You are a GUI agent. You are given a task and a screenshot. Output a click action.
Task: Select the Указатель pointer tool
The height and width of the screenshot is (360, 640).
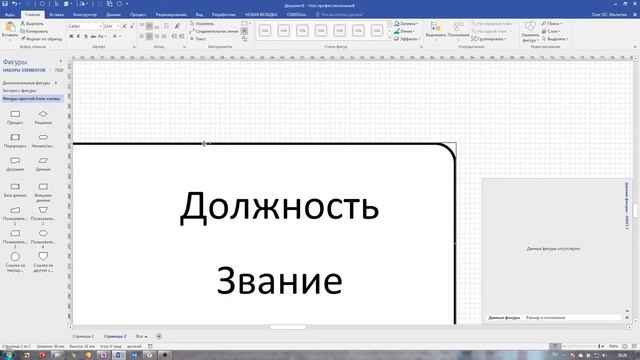click(202, 24)
